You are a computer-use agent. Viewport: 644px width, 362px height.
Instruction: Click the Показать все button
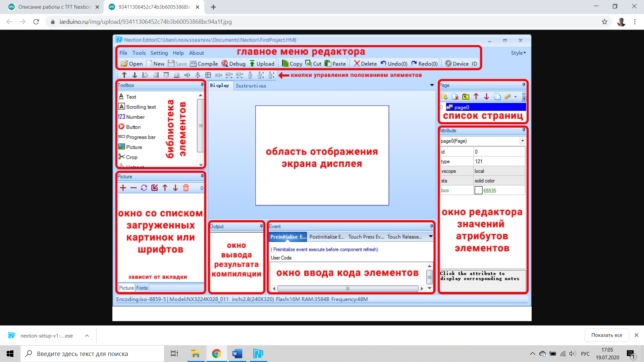(606, 335)
